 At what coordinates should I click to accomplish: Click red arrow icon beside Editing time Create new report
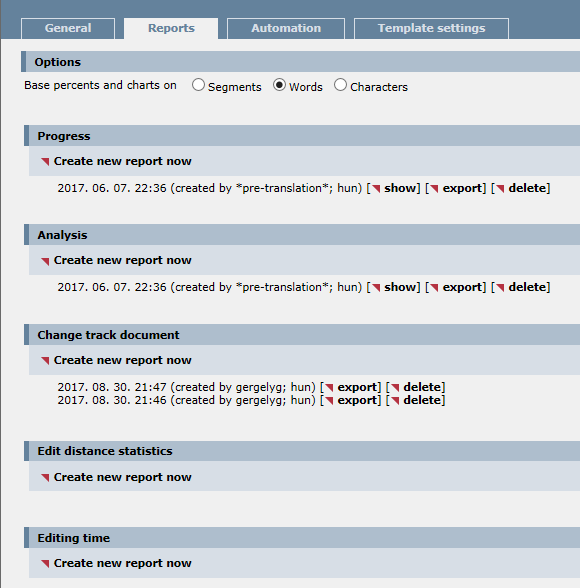pyautogui.click(x=45, y=564)
